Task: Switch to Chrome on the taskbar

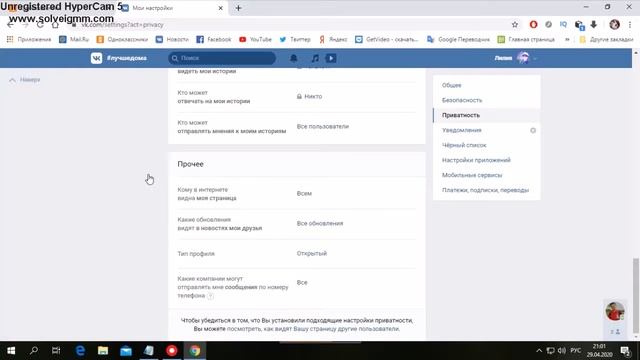Action: tap(195, 351)
